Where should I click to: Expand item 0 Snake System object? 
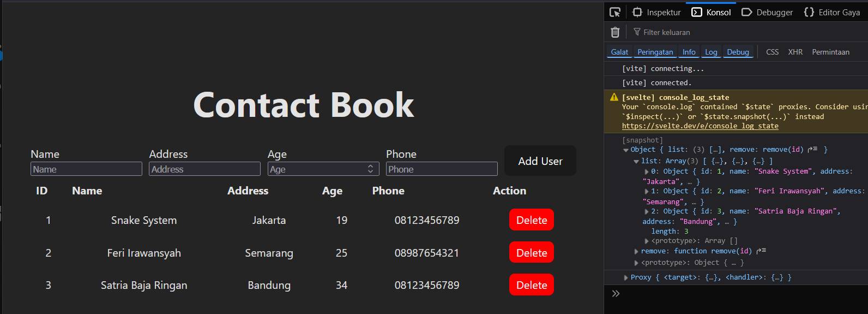tap(647, 171)
